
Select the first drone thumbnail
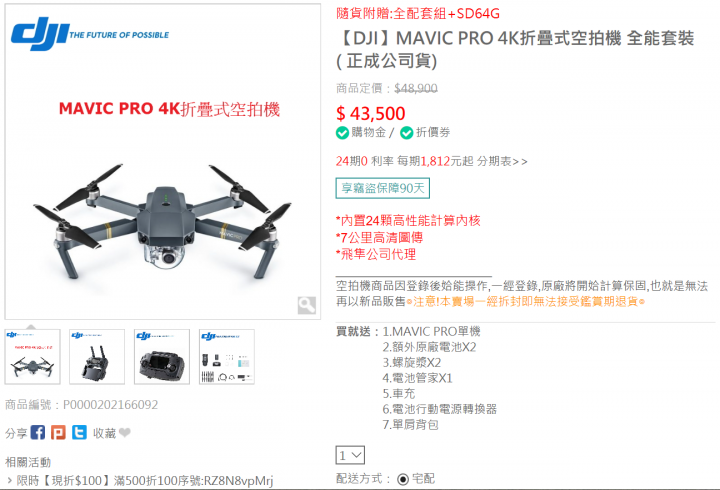32,357
